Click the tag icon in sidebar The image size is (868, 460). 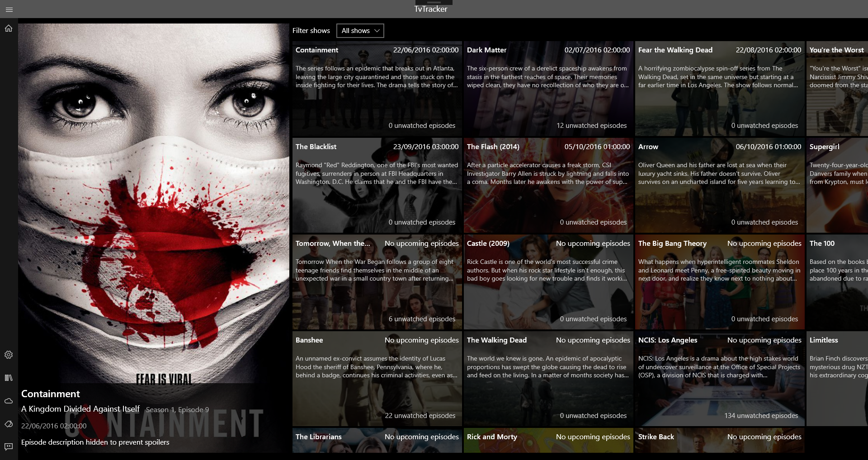(9, 424)
